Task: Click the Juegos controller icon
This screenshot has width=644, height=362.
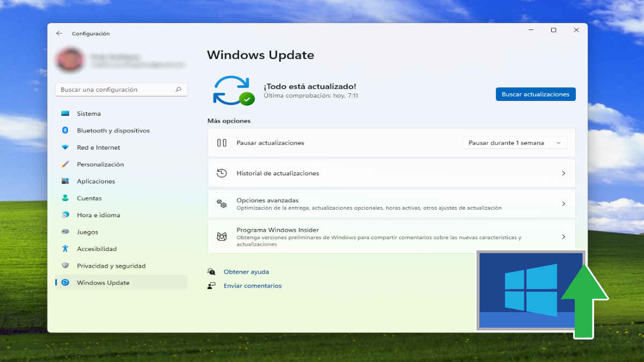Action: click(x=65, y=232)
